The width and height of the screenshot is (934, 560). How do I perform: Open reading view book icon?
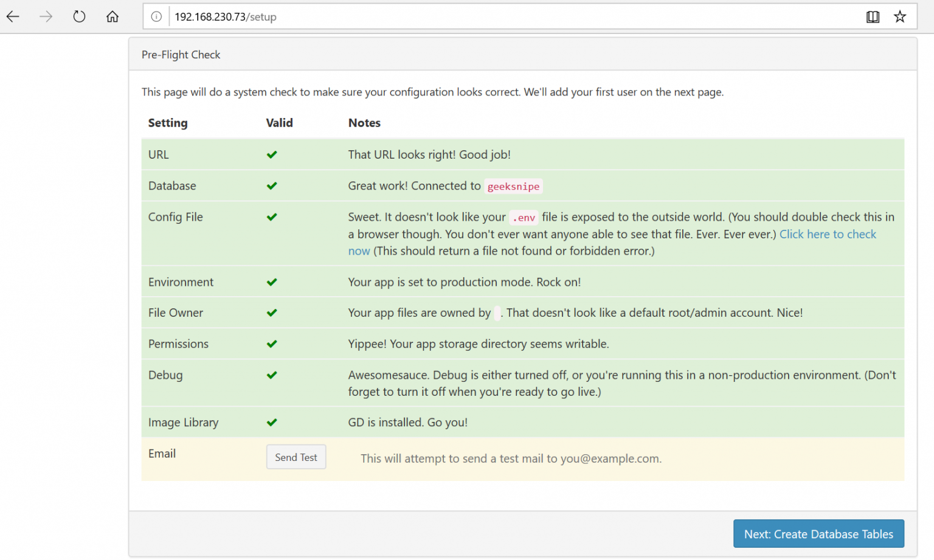point(873,16)
